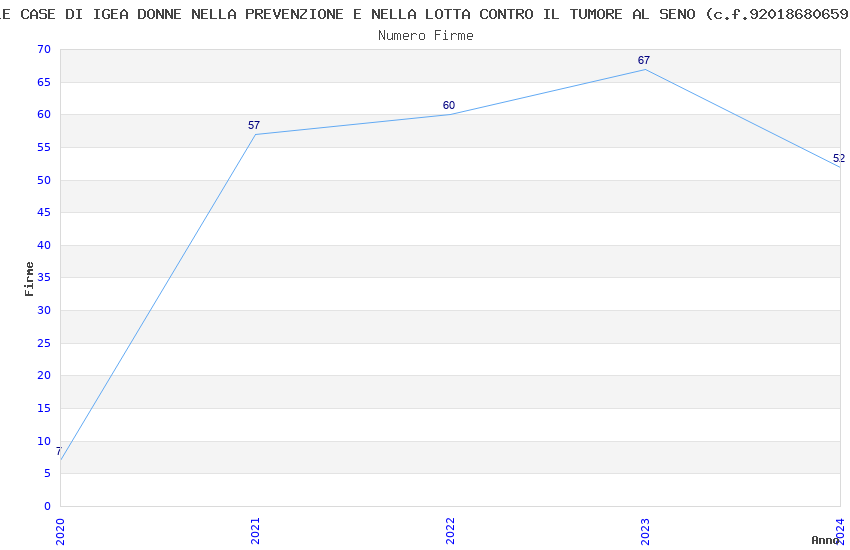Select the 2020 year label on x-axis
This screenshot has height=550, width=850.
coord(60,529)
